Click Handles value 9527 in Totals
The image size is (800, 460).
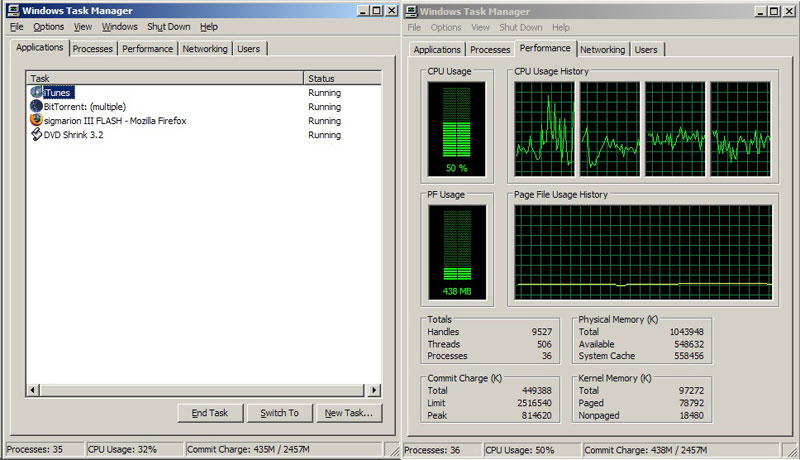pyautogui.click(x=541, y=332)
